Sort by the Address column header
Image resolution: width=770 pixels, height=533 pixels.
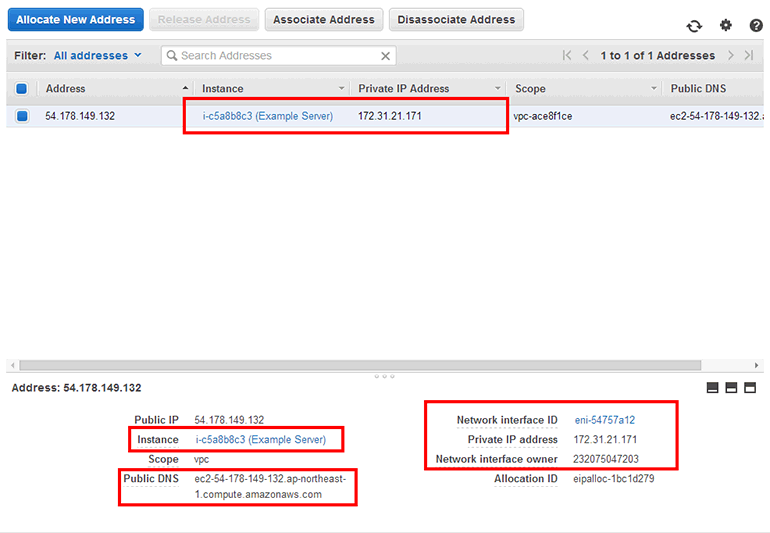point(100,89)
